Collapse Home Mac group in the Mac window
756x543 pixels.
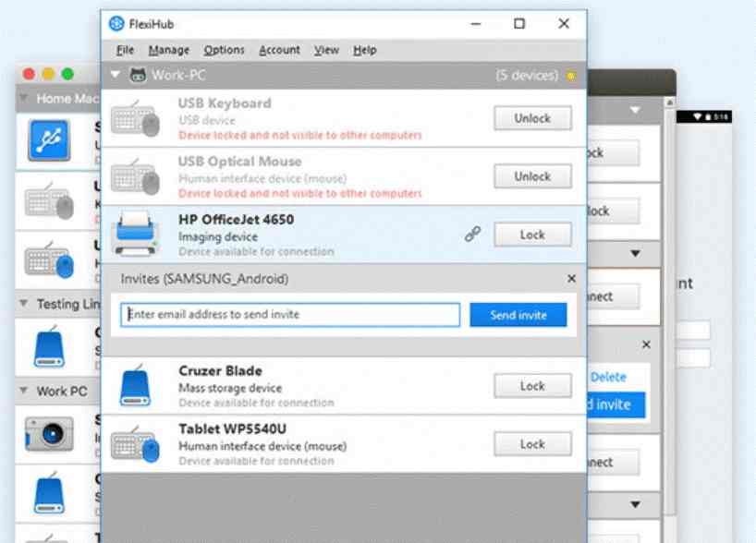coord(23,98)
